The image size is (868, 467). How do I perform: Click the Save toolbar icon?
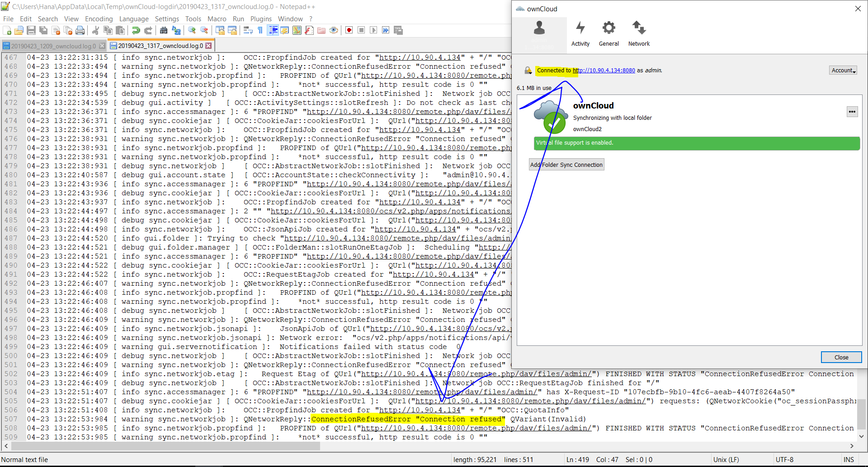tap(31, 30)
